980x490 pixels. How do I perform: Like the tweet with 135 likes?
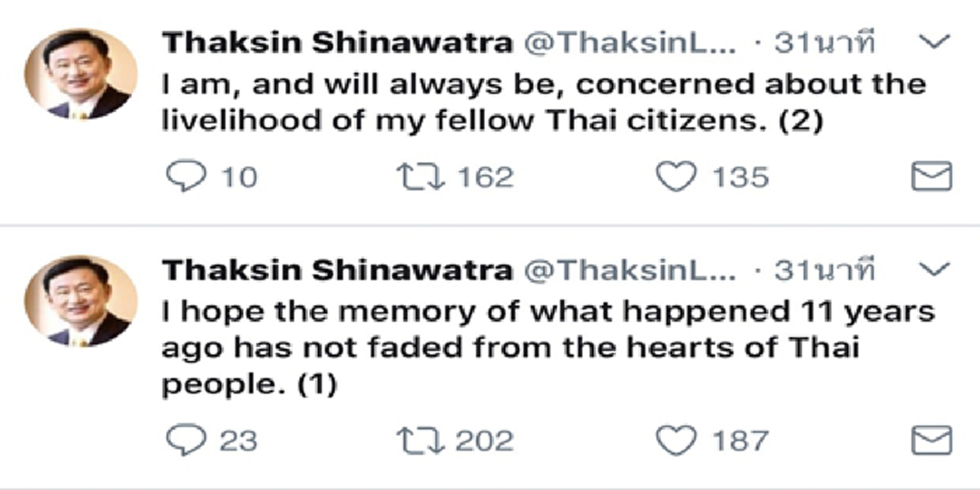[676, 176]
